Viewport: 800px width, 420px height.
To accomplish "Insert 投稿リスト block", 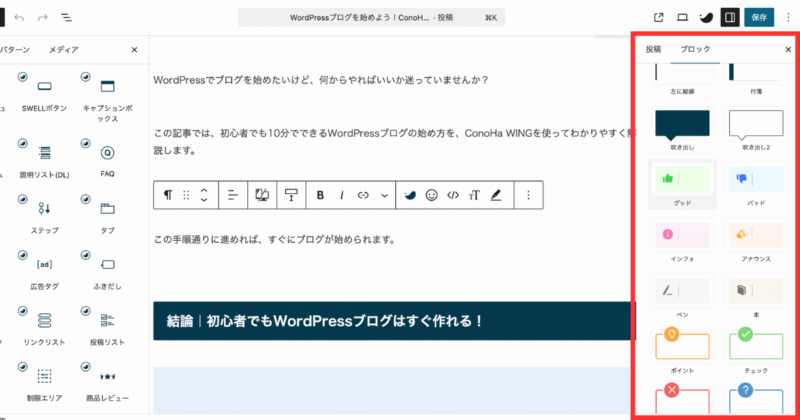I will pyautogui.click(x=108, y=327).
